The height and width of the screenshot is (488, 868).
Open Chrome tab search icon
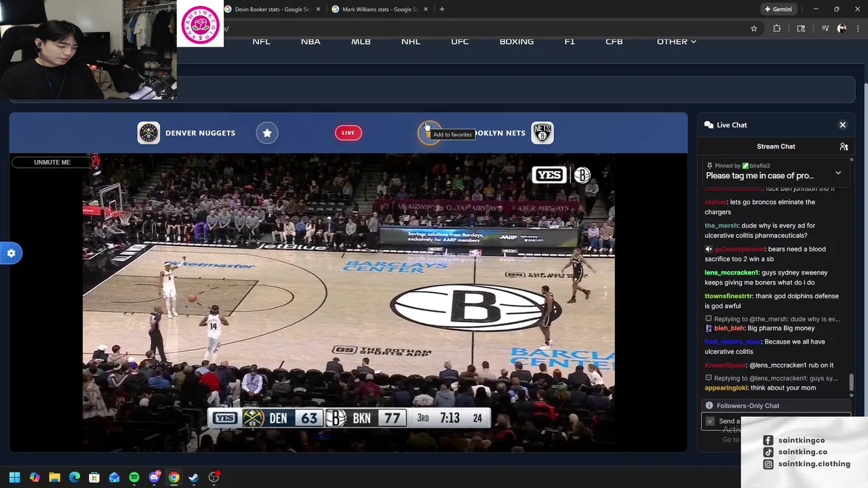click(x=801, y=28)
